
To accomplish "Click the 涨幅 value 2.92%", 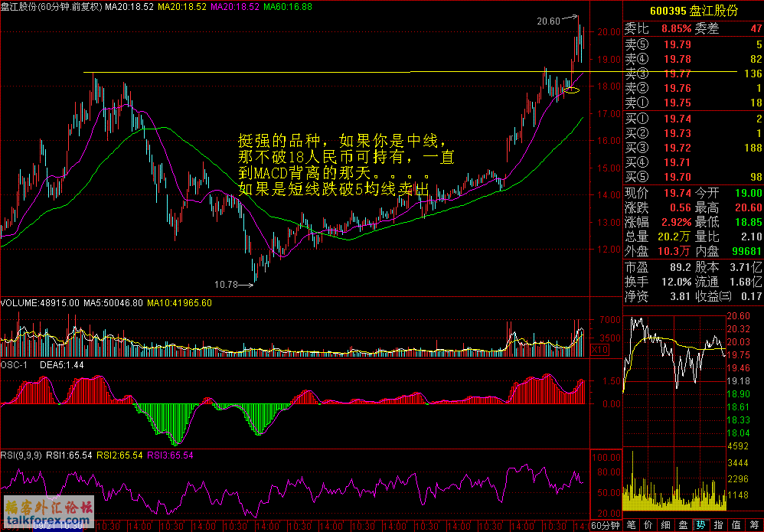I will click(676, 223).
